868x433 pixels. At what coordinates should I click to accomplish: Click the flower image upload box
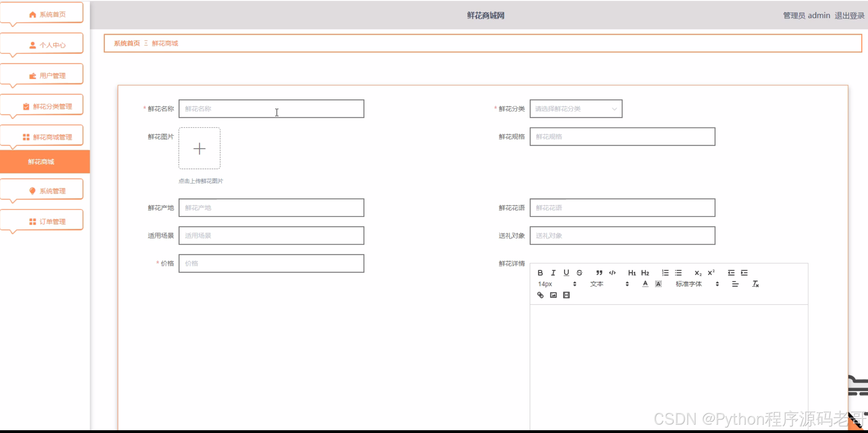(199, 149)
